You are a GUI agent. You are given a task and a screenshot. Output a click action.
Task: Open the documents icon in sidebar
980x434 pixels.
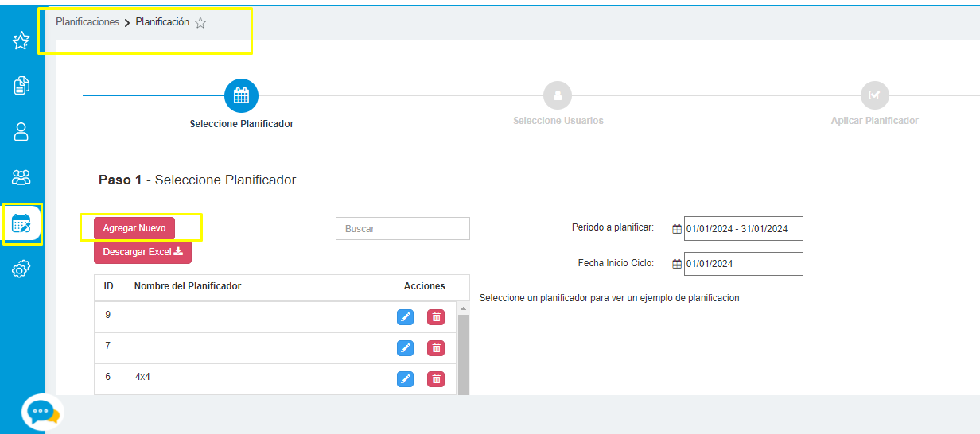tap(21, 86)
